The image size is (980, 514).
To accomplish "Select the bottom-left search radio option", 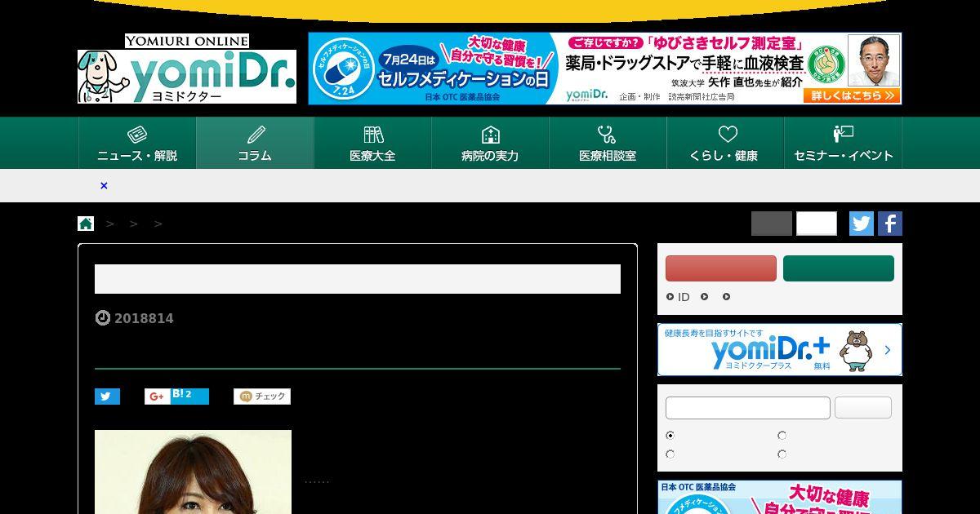I will point(670,454).
